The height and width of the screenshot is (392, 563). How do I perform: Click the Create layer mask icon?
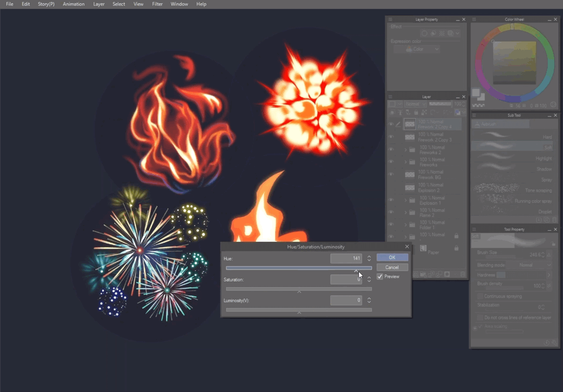coord(447,274)
